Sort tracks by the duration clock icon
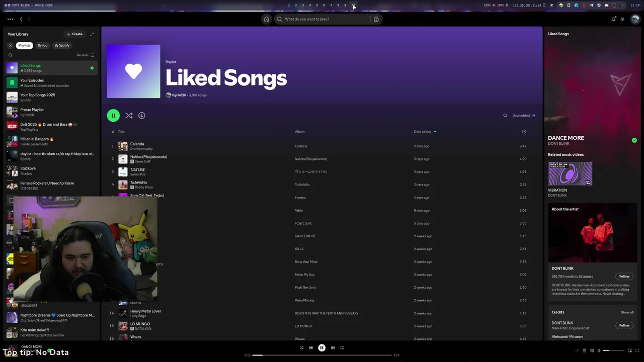Screen dimensions: 644x362 524,132
